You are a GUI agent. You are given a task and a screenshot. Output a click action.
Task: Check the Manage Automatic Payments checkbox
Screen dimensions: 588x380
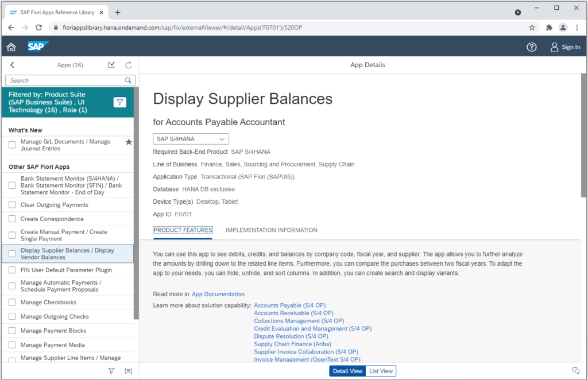click(x=12, y=286)
